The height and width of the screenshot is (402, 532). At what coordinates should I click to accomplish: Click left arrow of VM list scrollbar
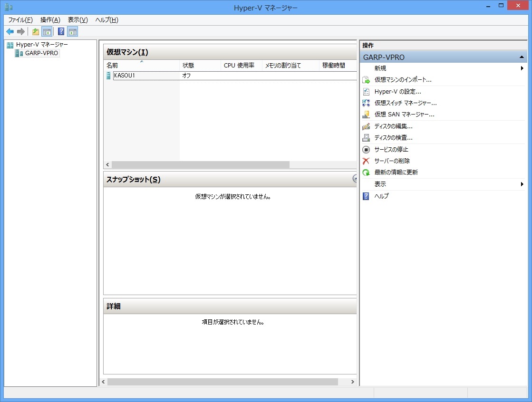click(107, 164)
